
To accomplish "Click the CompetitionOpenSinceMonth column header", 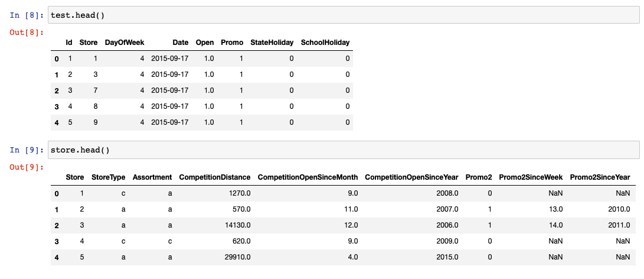I will point(308,177).
